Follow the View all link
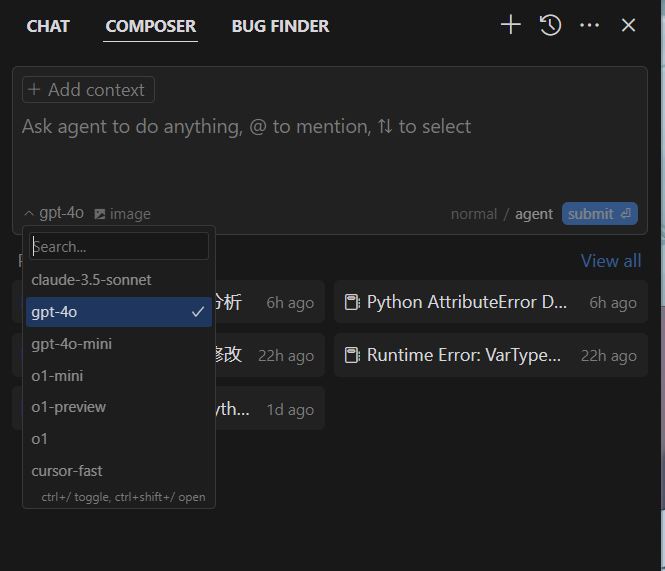 [x=611, y=261]
